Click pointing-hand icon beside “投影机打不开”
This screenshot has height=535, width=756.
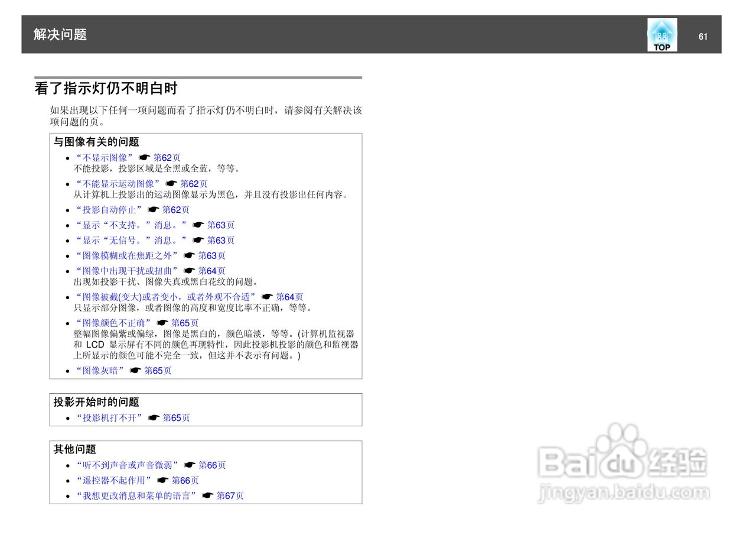point(154,418)
